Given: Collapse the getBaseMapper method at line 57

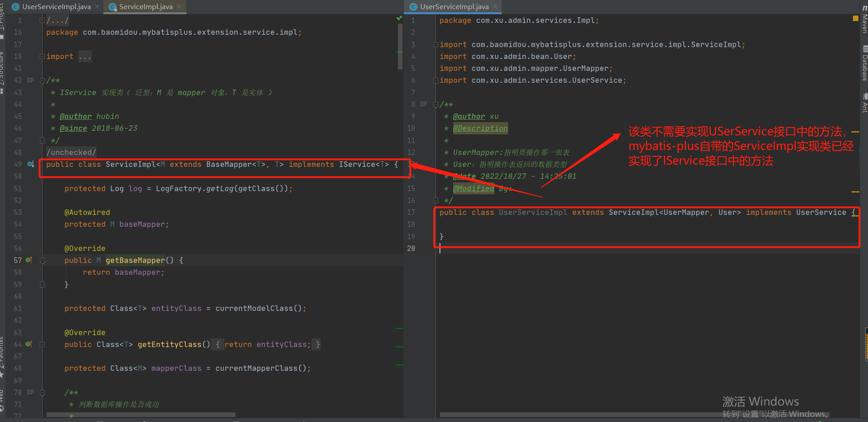Looking at the screenshot, I should point(42,260).
